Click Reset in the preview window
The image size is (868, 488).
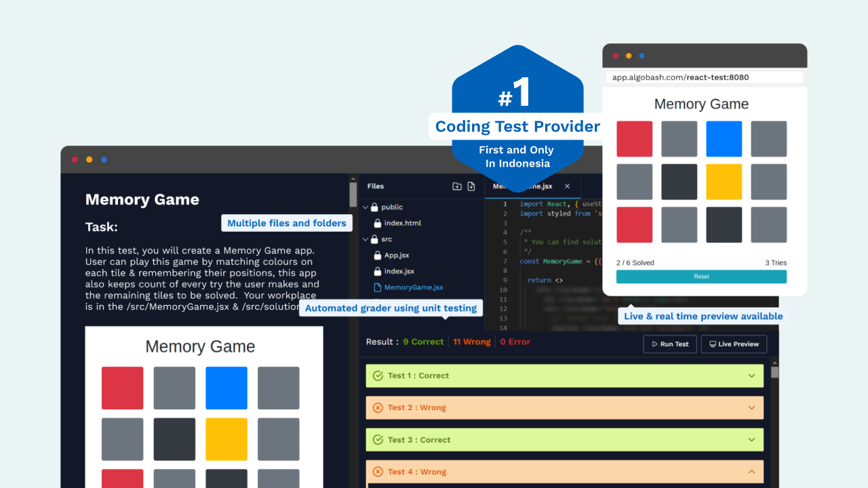click(701, 277)
